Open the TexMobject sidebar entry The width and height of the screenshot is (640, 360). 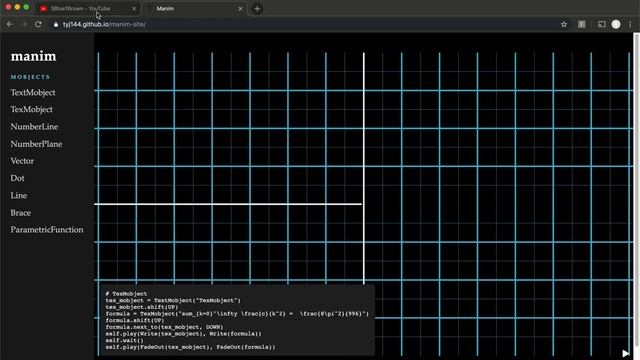point(31,109)
